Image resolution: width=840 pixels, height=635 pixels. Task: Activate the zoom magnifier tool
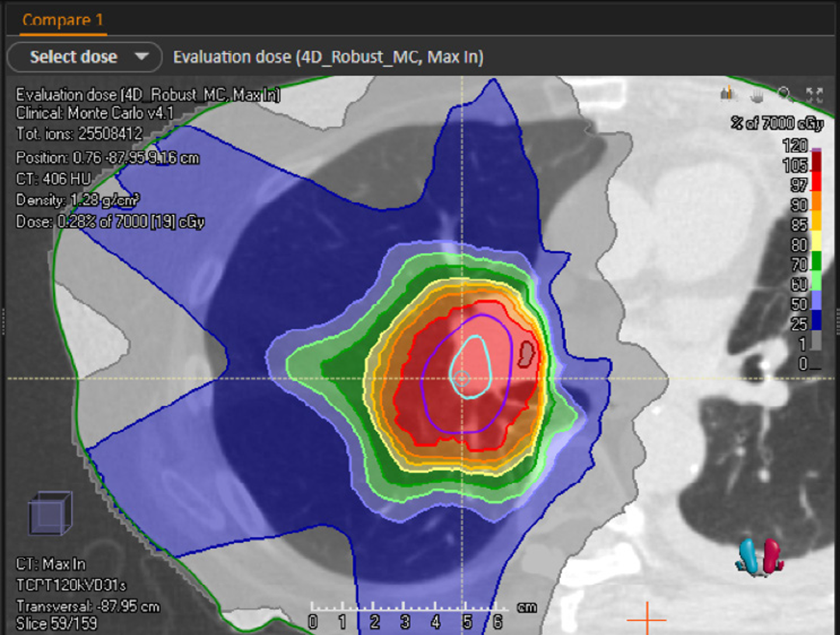[x=785, y=94]
